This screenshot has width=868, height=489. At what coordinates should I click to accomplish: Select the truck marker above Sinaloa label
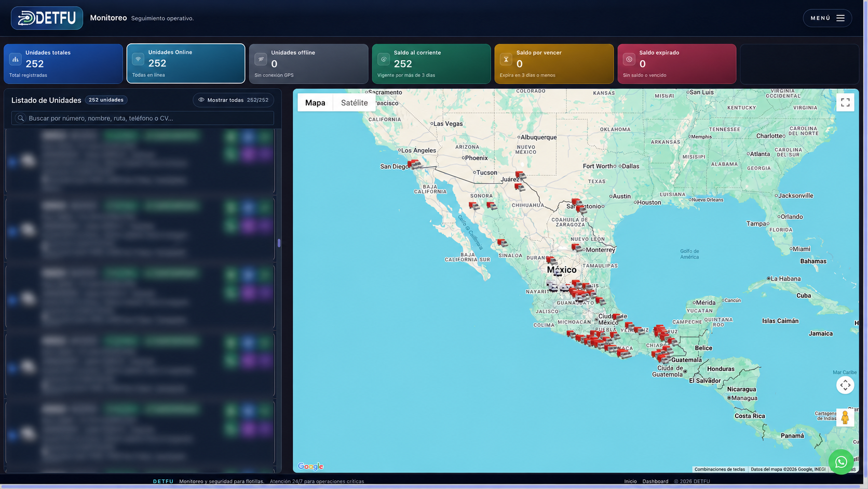502,243
